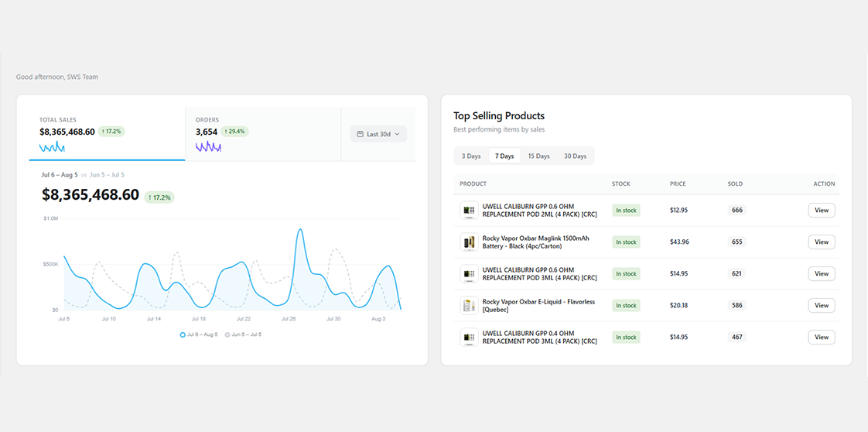Click the 29.4% orders growth badge
Viewport: 868px width, 432px height.
pyautogui.click(x=235, y=132)
